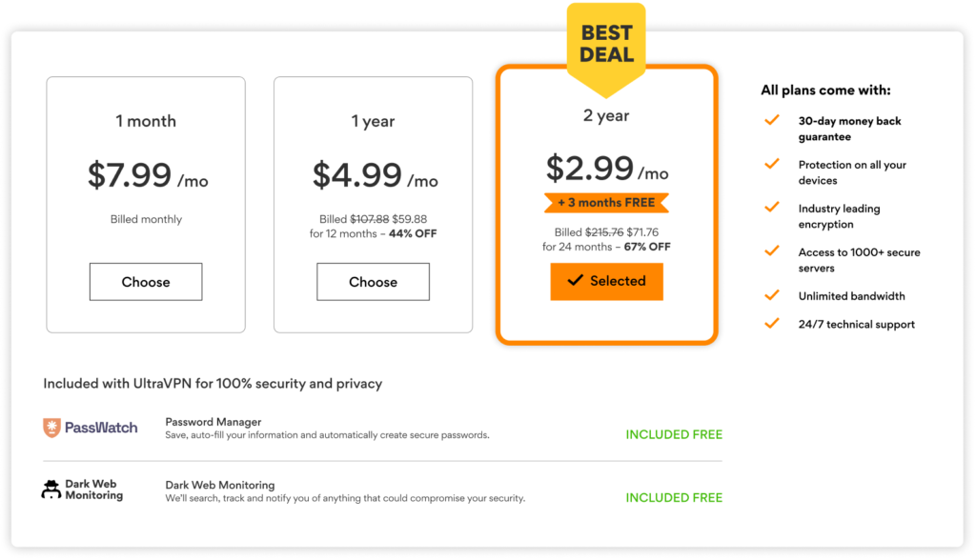976x560 pixels.
Task: Click the checkmark beside Access to 1000+ secure servers
Action: coord(772,252)
